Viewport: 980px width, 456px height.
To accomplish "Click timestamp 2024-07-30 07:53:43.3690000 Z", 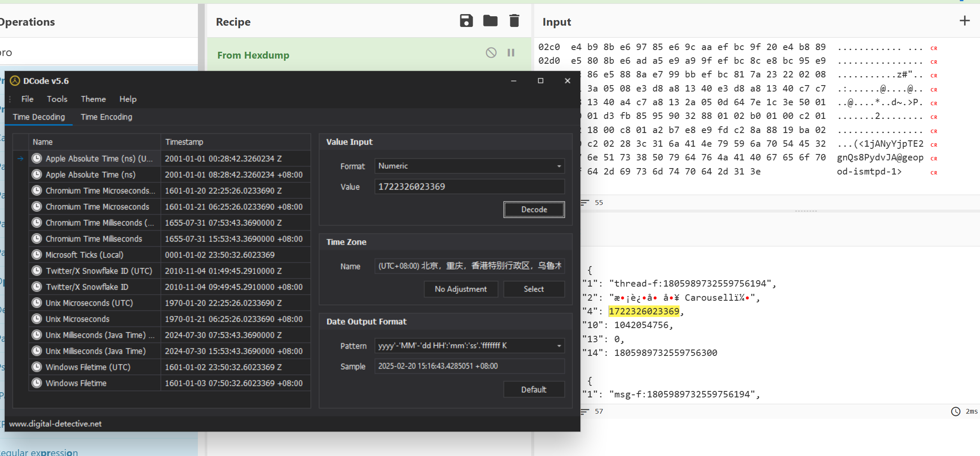I will point(223,335).
